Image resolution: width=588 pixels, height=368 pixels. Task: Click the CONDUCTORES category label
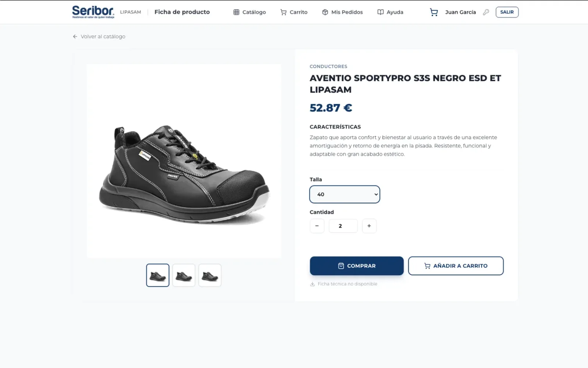[x=328, y=66]
